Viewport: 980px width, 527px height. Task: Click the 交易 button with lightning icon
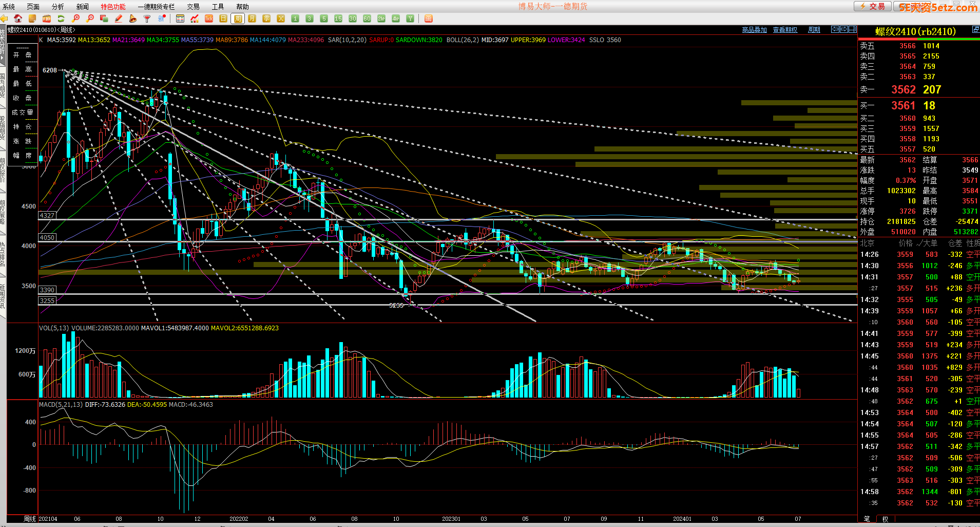[x=873, y=6]
